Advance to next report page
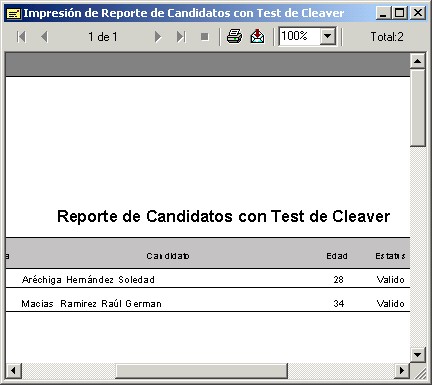Image resolution: width=432 pixels, height=385 pixels. [x=158, y=37]
